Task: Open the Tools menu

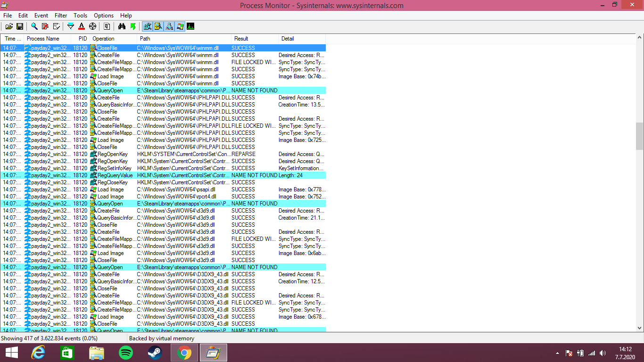Action: click(x=81, y=16)
